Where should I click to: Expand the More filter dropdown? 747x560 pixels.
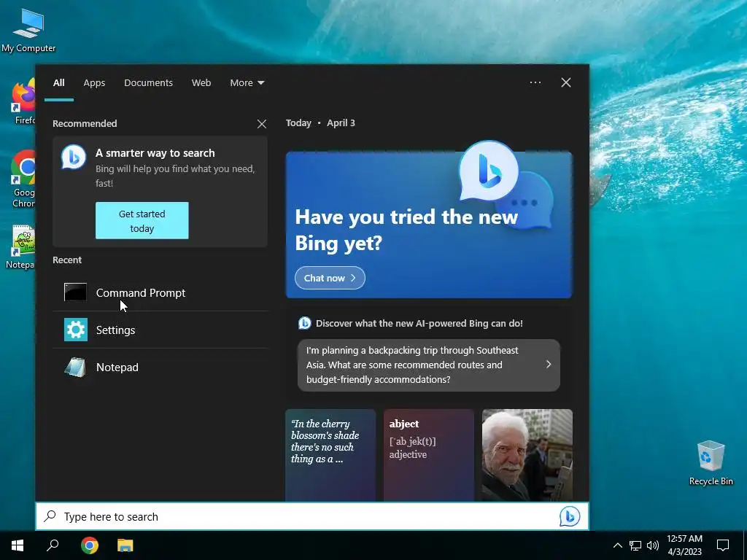pos(247,82)
